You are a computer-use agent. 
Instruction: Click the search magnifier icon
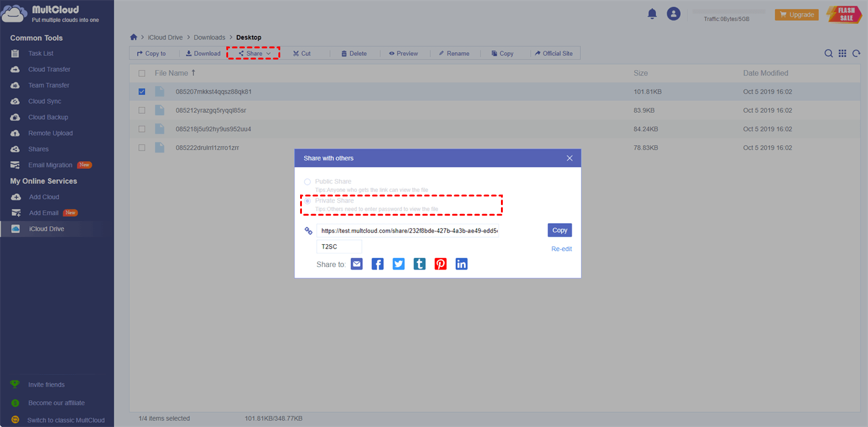[828, 53]
